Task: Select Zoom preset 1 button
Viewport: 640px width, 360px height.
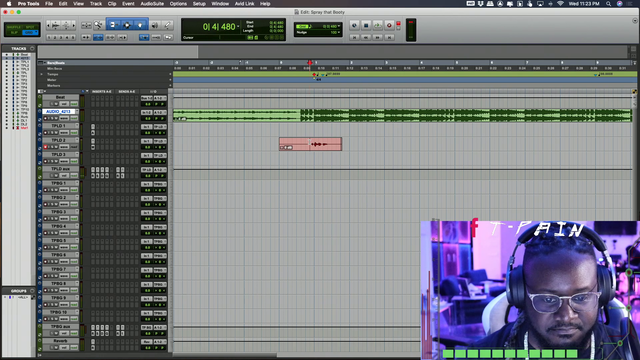Action: click(49, 37)
